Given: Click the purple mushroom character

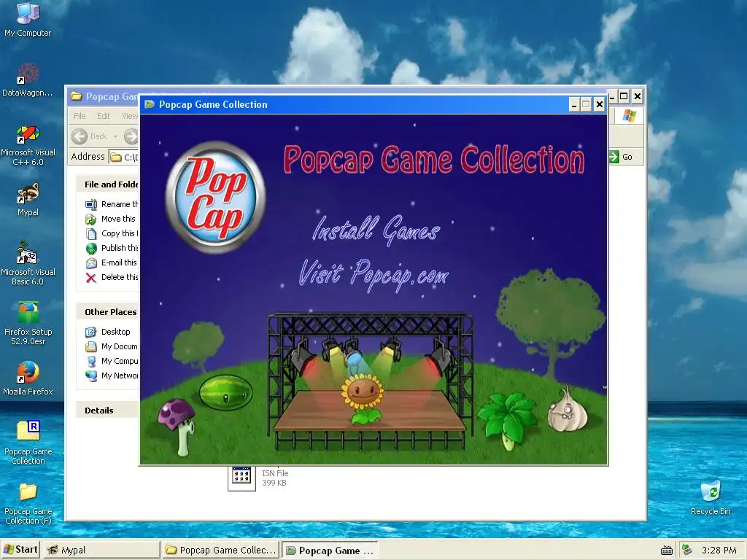Looking at the screenshot, I should point(177,426).
